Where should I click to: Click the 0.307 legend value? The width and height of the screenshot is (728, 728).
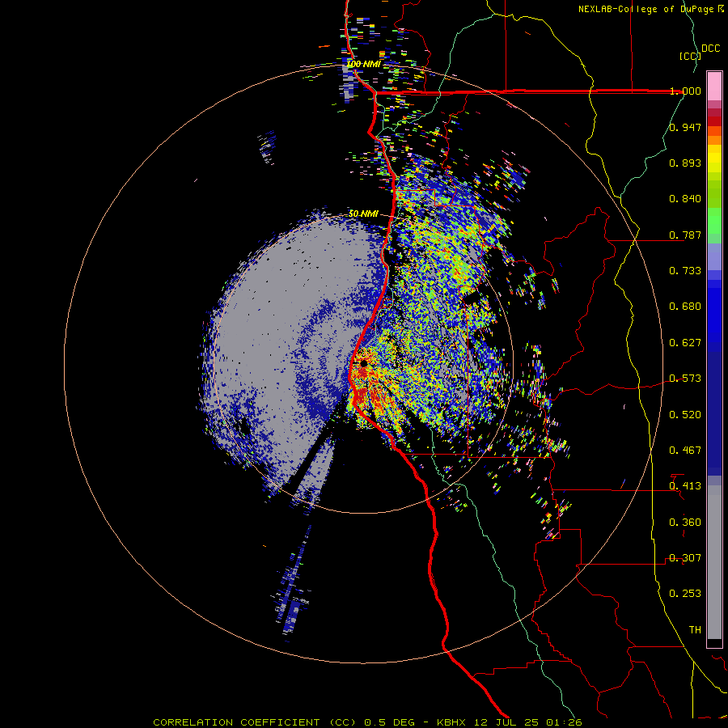685,558
